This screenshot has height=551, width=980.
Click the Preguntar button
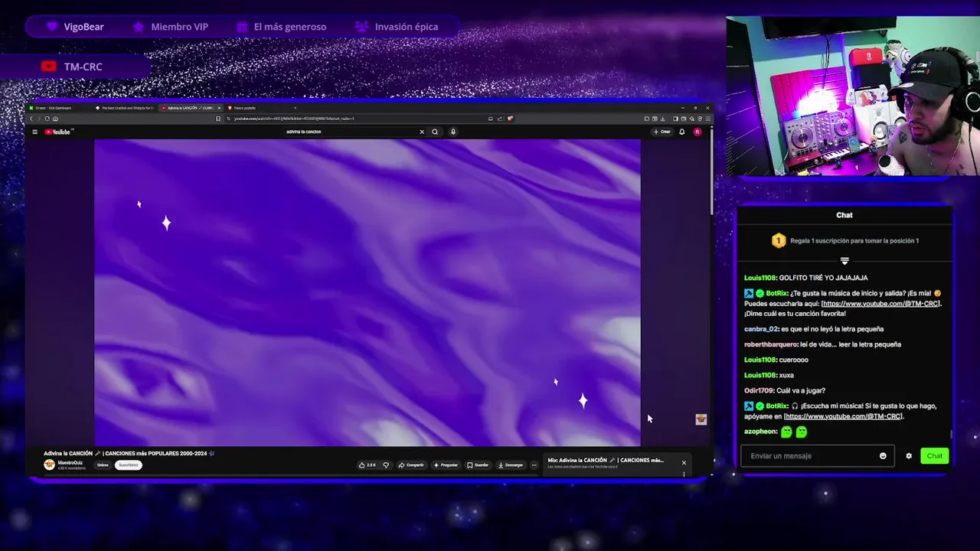[x=446, y=465]
